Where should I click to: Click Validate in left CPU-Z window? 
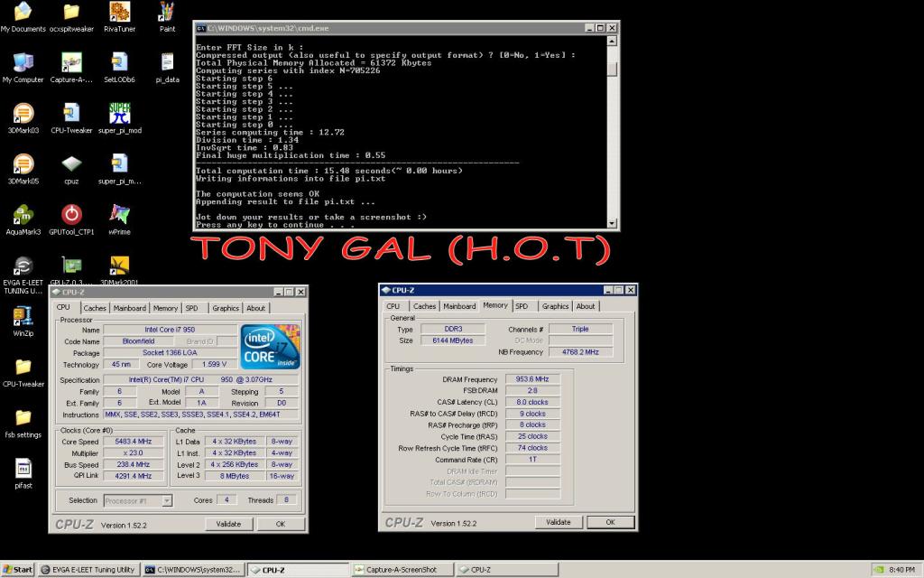(228, 524)
